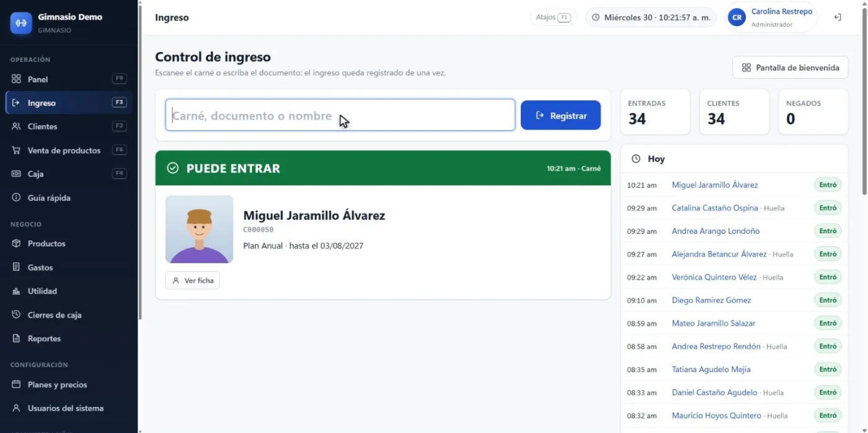
Task: Click the F9 shortcut badge beside Panel
Action: [x=120, y=79]
